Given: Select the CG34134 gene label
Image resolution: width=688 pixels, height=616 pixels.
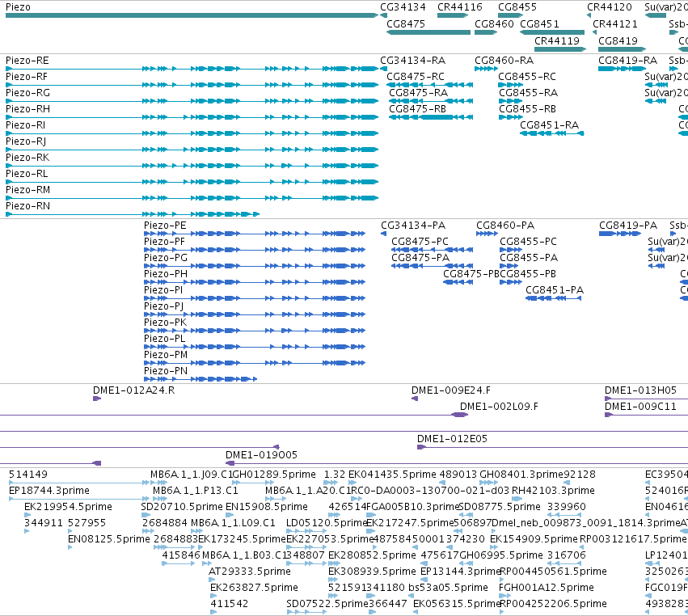Looking at the screenshot, I should coord(403,7).
